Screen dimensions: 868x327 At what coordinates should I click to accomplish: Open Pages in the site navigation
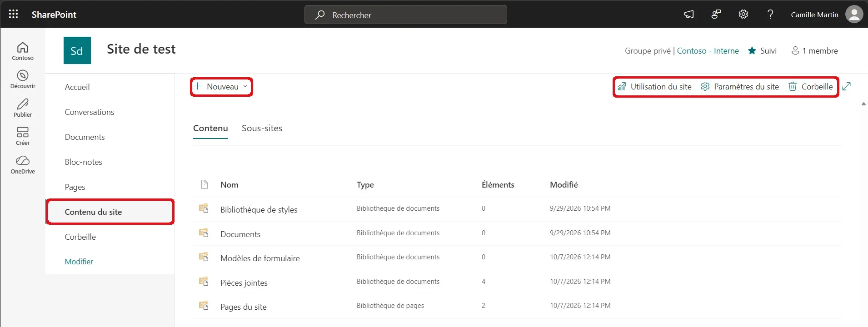(75, 187)
